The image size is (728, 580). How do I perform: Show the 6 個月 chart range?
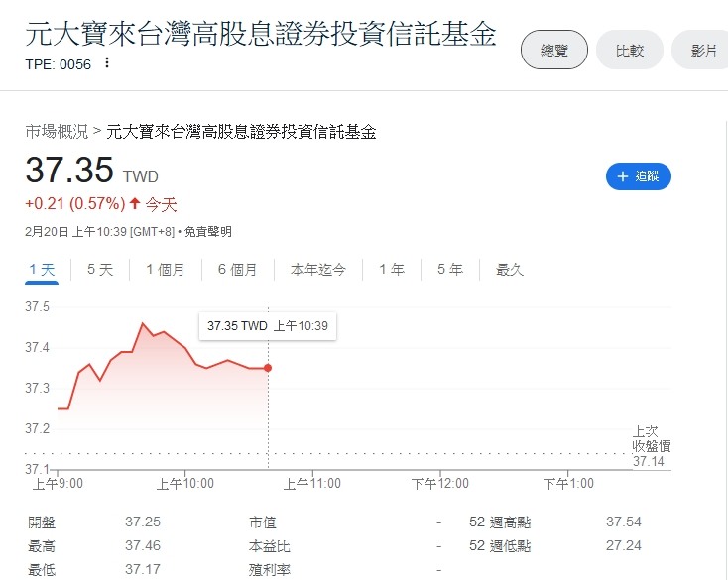point(238,269)
